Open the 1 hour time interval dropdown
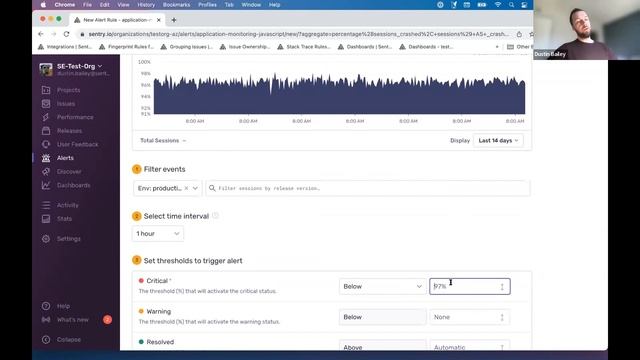The width and height of the screenshot is (640, 360). pos(158,233)
